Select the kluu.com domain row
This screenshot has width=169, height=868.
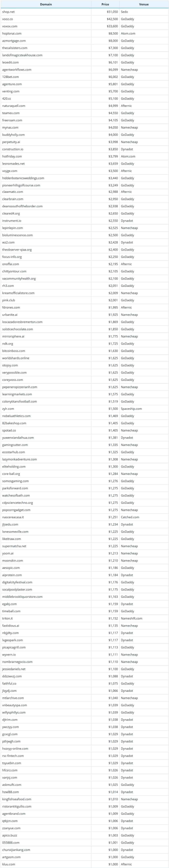click(x=84, y=864)
